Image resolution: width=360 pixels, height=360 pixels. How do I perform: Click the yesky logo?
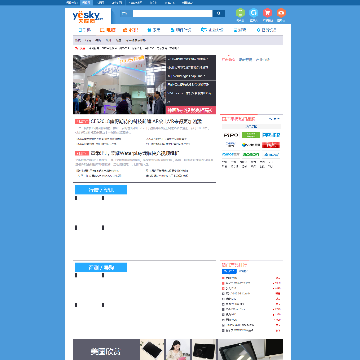pos(88,17)
